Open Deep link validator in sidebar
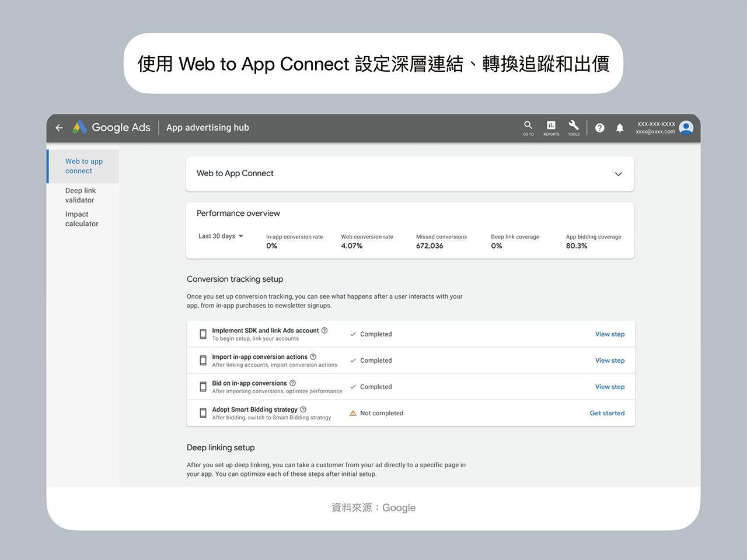 (81, 195)
